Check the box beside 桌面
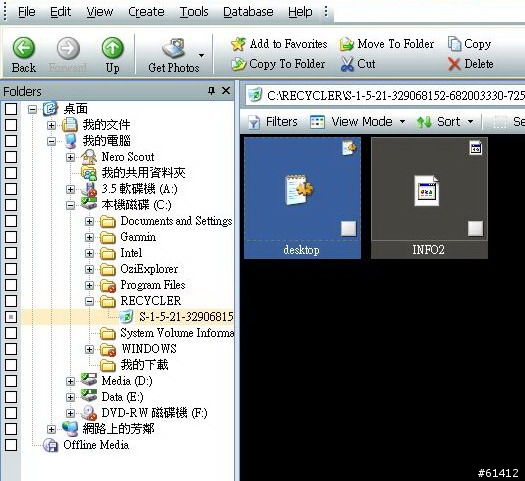Image resolution: width=525 pixels, height=481 pixels. pyautogui.click(x=11, y=109)
